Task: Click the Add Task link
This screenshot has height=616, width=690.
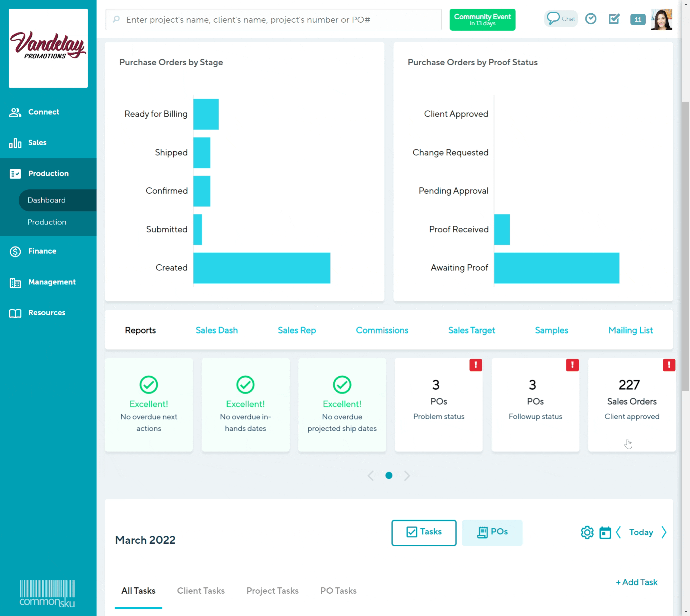Action: point(636,582)
